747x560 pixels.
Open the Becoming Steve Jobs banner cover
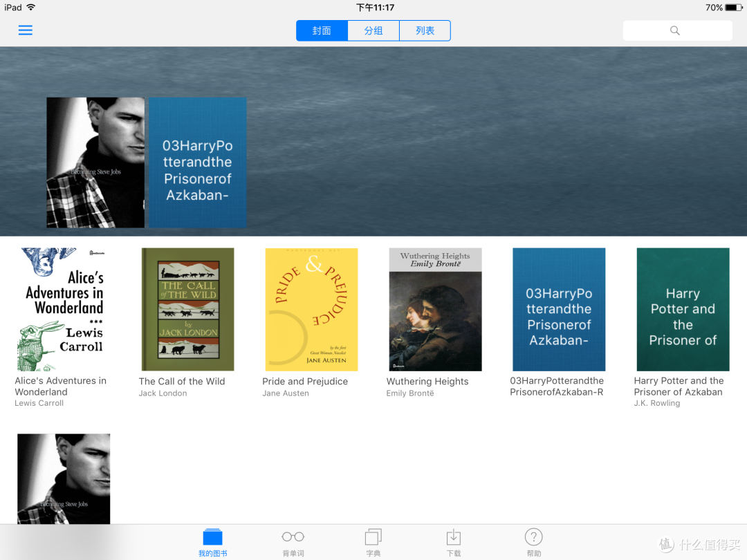[x=95, y=162]
